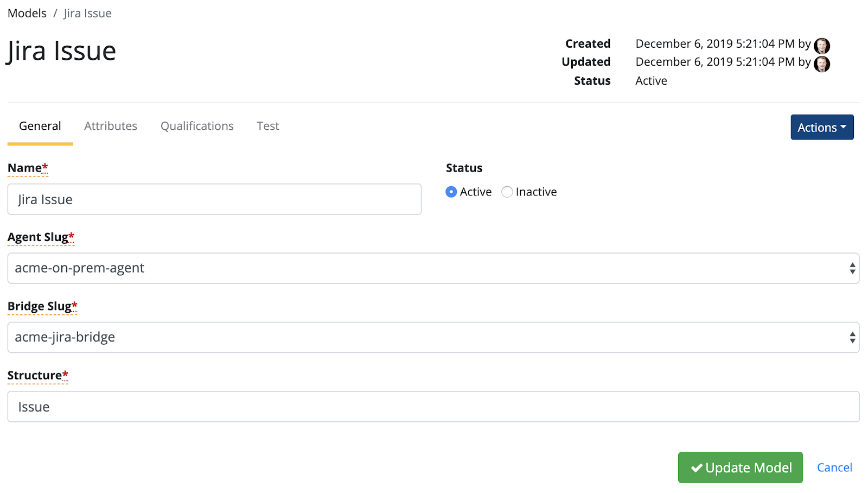Select the Inactive status radio button
This screenshot has height=493, width=868.
tap(507, 192)
